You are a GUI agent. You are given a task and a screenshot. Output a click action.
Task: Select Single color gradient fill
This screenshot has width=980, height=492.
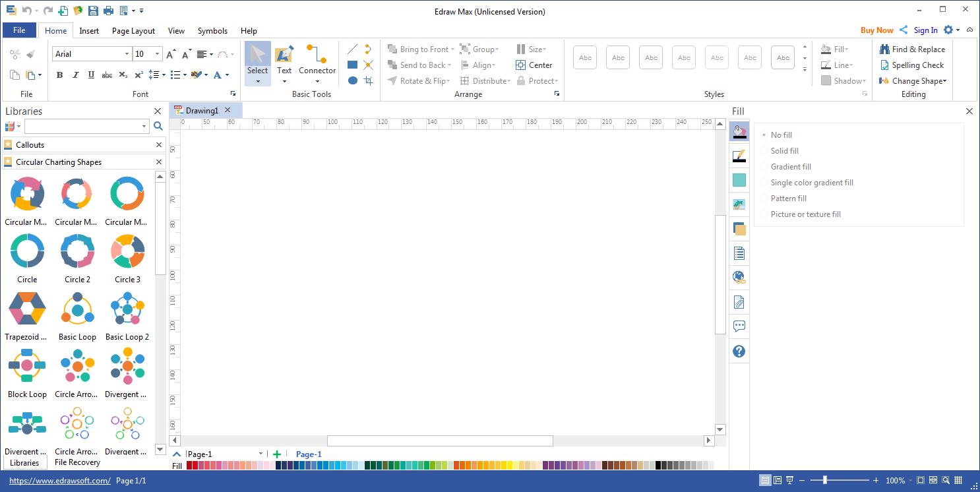807,182
